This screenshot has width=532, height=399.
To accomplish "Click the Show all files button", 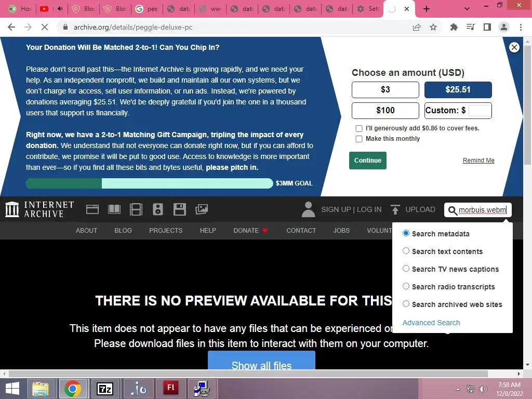I will 262,361.
